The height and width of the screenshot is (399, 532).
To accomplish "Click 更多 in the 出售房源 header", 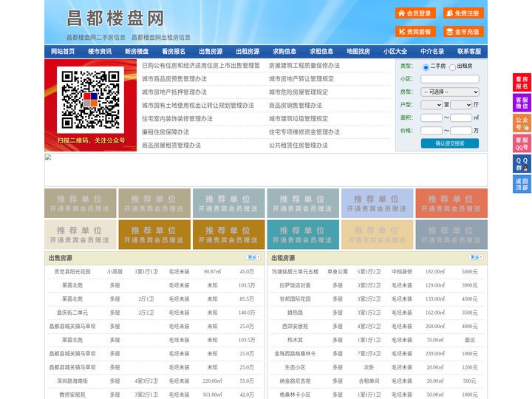I will 253,258.
